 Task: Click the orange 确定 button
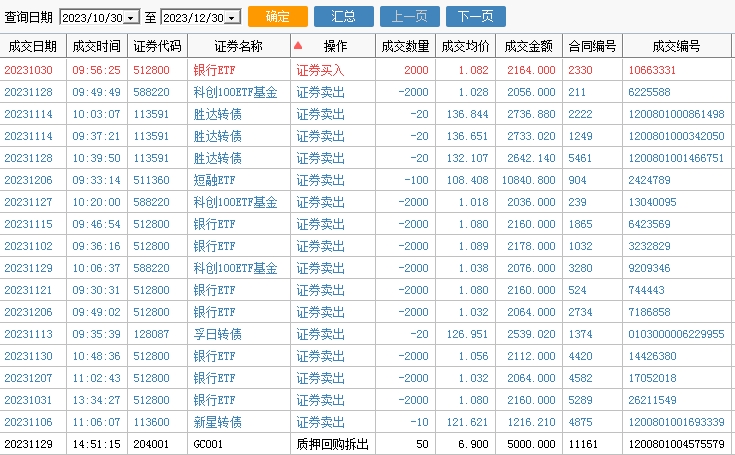pyautogui.click(x=277, y=17)
